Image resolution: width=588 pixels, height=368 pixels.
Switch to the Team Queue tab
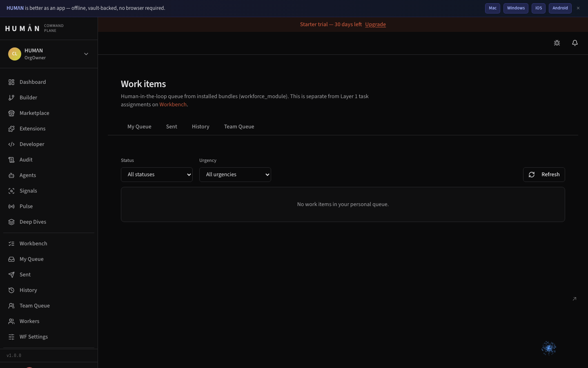tap(239, 127)
